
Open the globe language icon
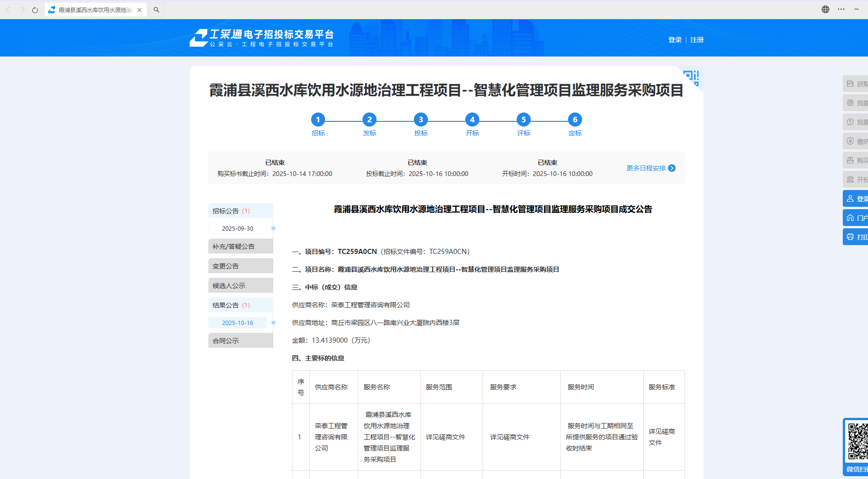tap(825, 9)
